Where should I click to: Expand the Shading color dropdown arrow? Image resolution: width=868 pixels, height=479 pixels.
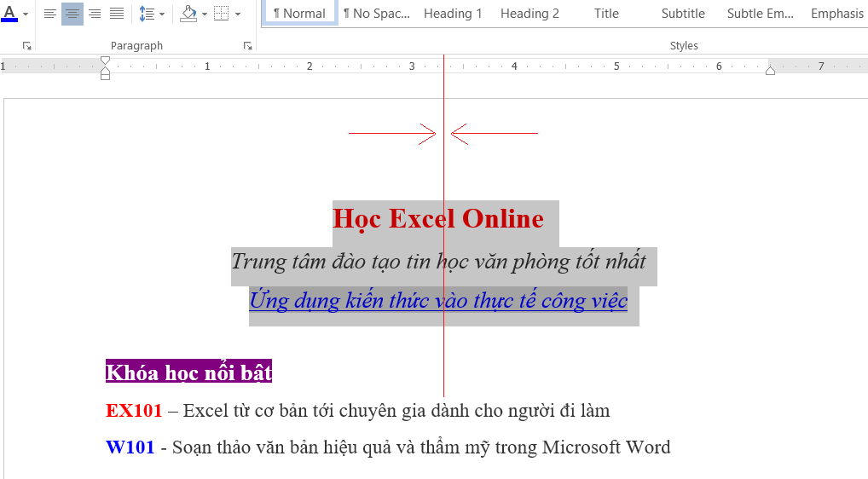coord(205,14)
